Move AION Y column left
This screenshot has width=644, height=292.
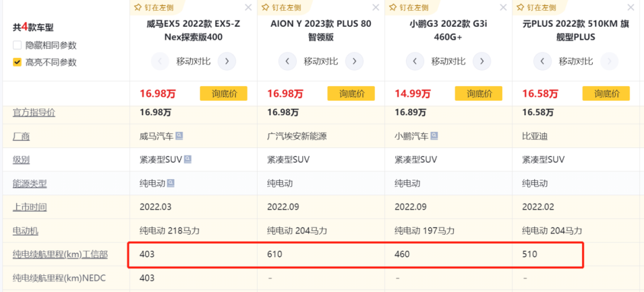287,62
